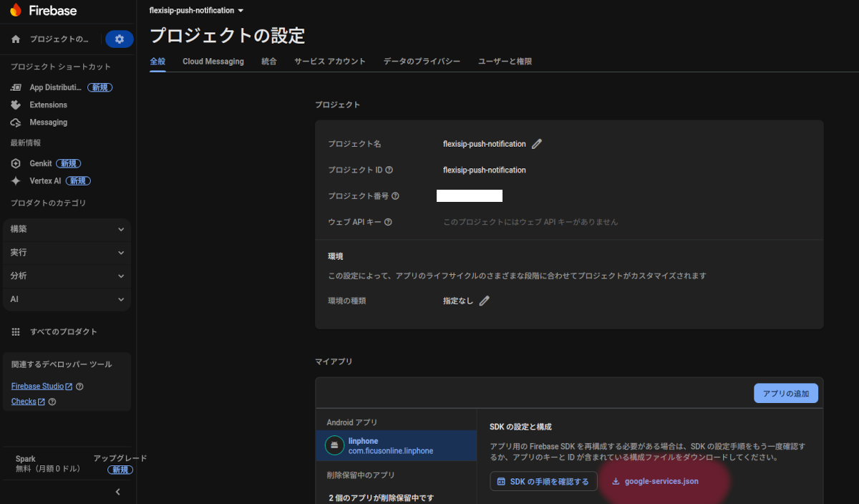Open the Firebase Studio link
The image size is (859, 504).
[42, 387]
